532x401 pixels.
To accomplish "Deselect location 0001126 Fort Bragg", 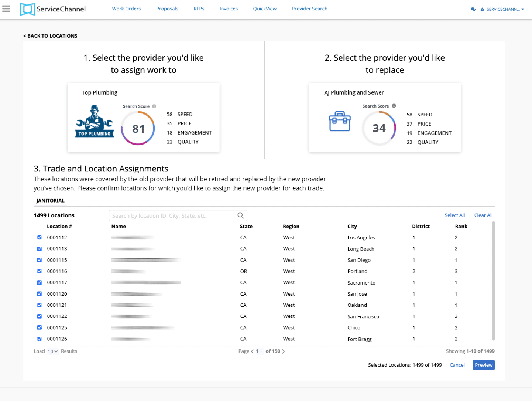I will coord(40,339).
